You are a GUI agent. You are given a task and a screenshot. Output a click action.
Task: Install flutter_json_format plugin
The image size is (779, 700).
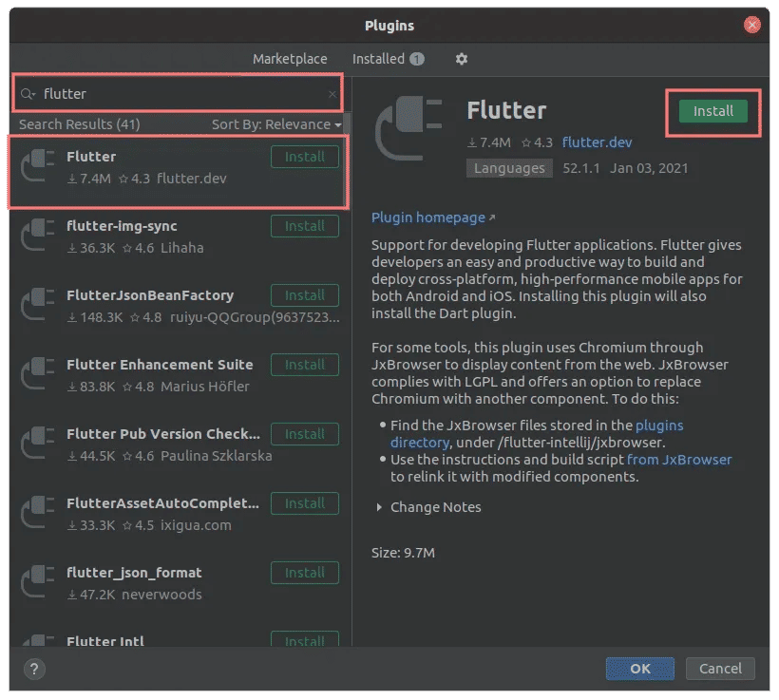305,573
